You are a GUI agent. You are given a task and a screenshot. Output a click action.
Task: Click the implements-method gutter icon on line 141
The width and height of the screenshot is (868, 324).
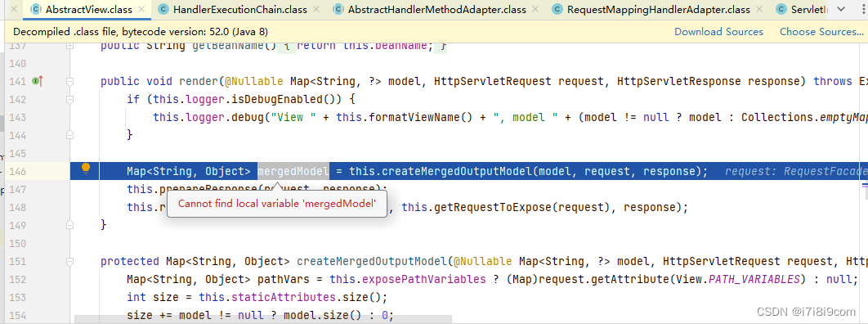(38, 82)
